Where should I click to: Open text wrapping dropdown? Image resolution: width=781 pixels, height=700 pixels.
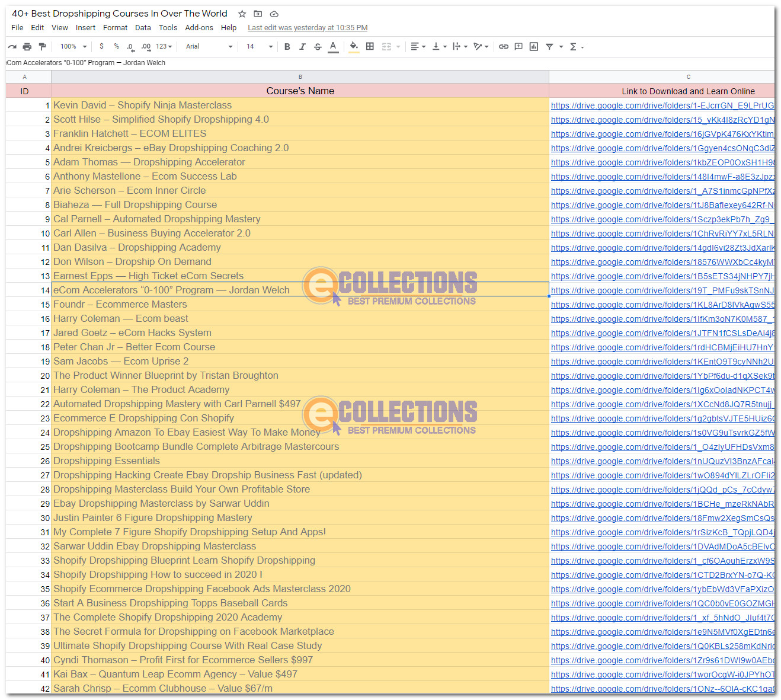tap(460, 46)
